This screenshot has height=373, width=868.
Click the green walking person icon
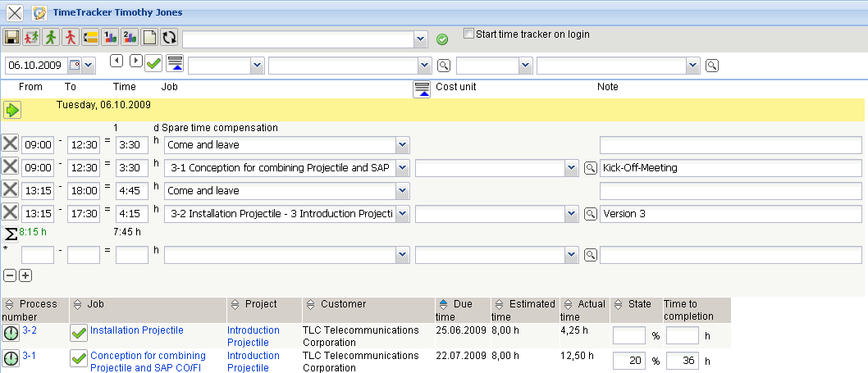(x=51, y=38)
